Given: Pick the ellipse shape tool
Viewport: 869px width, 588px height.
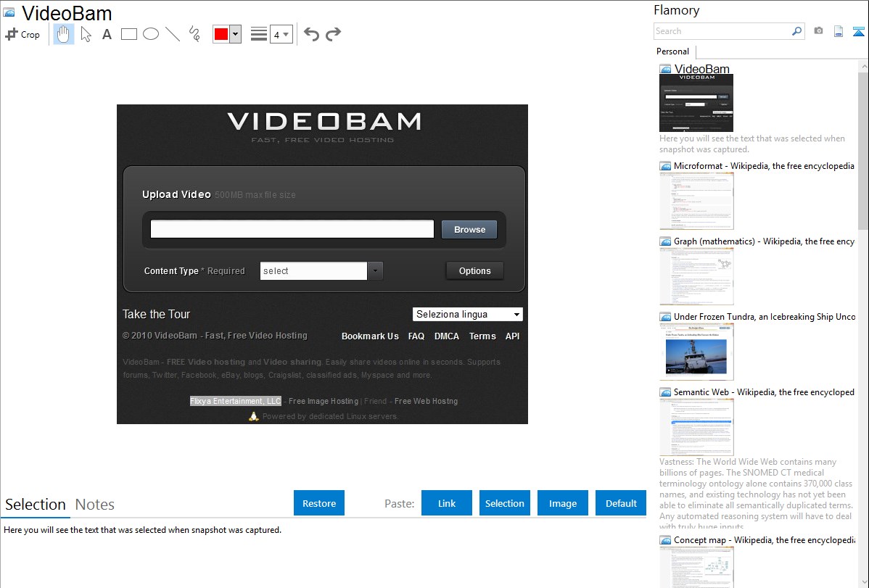Looking at the screenshot, I should click(150, 34).
